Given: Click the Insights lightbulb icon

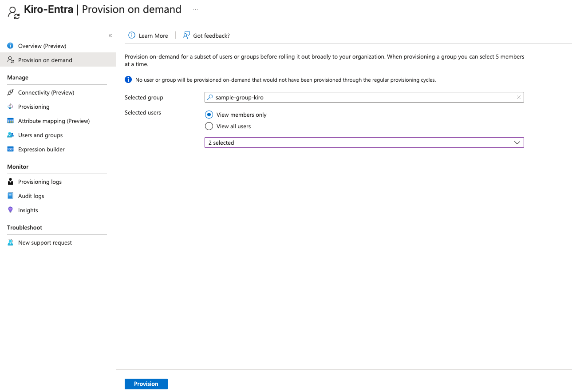Looking at the screenshot, I should pos(11,210).
